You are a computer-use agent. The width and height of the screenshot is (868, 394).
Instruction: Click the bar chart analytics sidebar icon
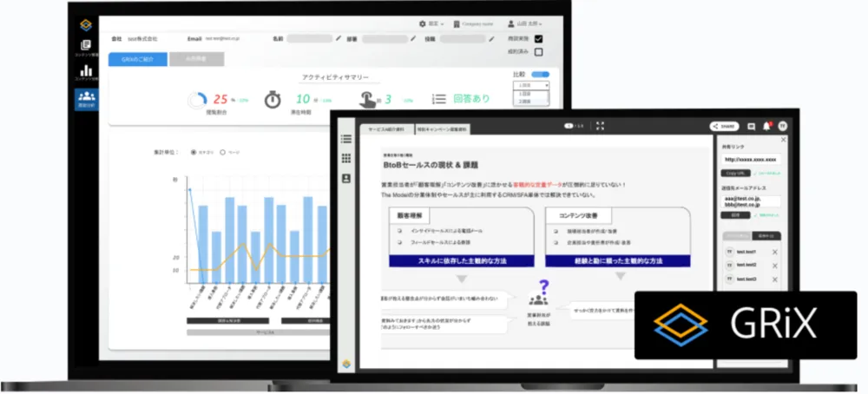tap(86, 71)
